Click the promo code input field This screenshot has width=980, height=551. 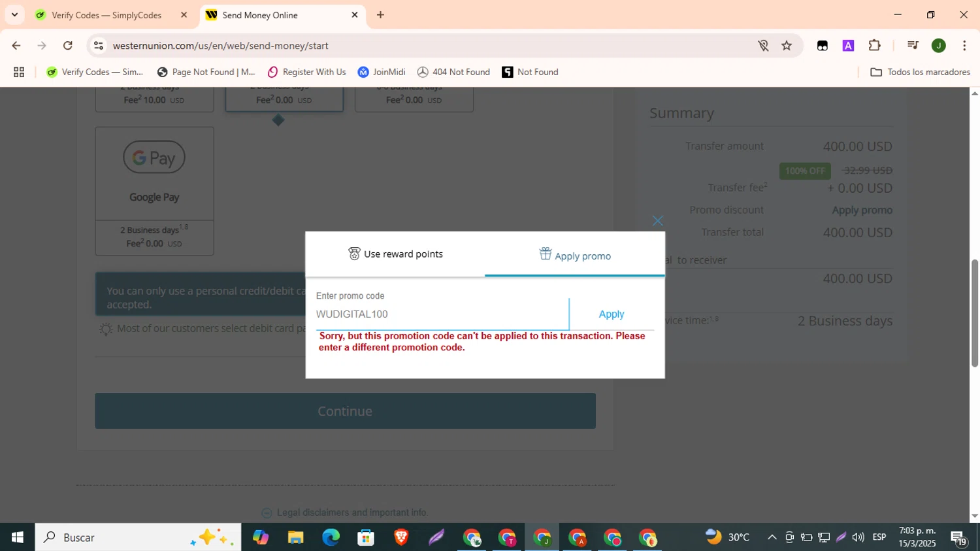pyautogui.click(x=442, y=314)
